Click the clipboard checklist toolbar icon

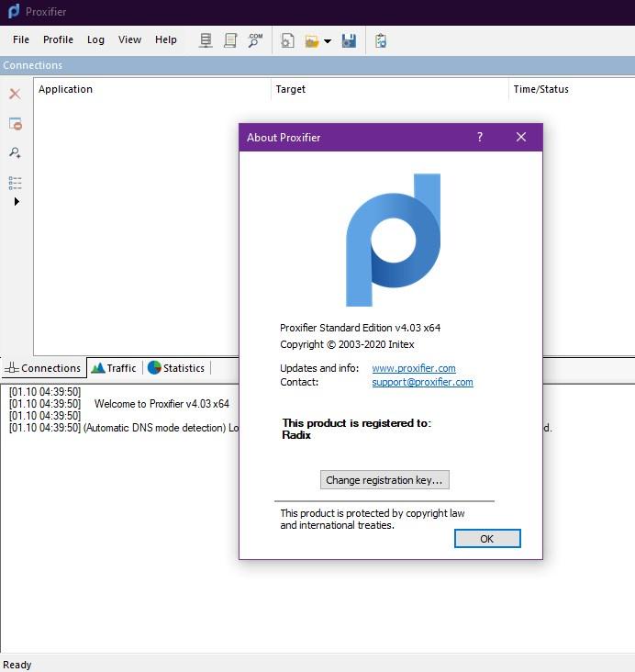(x=381, y=40)
